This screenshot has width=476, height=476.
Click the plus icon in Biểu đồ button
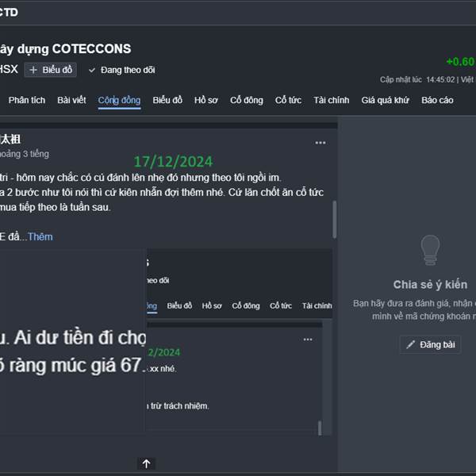[x=33, y=70]
